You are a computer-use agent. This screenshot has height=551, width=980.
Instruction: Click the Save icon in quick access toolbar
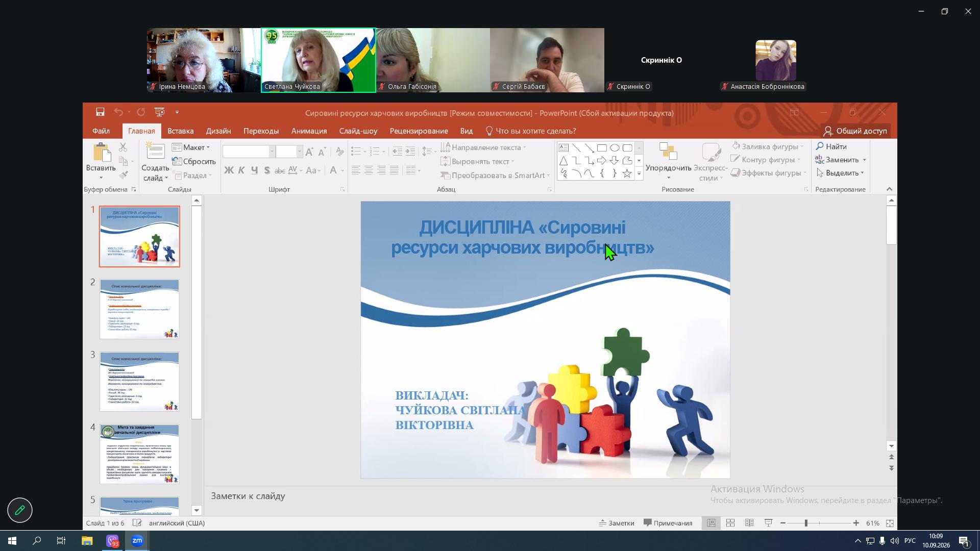[100, 112]
